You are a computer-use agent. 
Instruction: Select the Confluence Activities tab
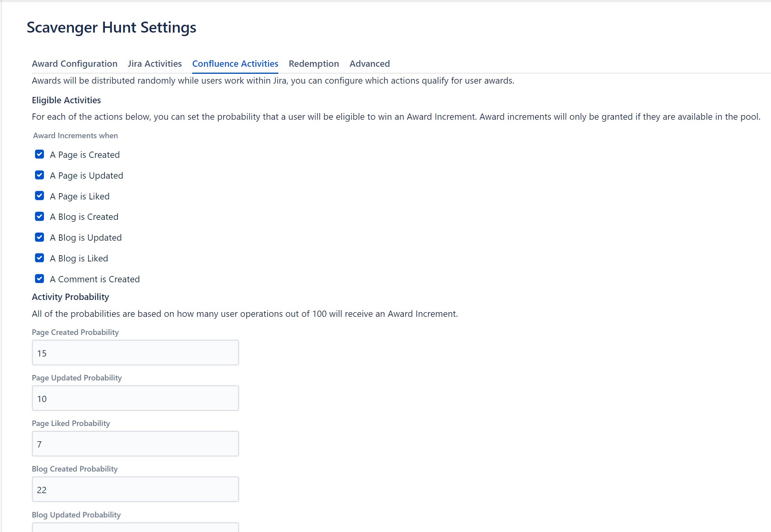click(x=235, y=64)
